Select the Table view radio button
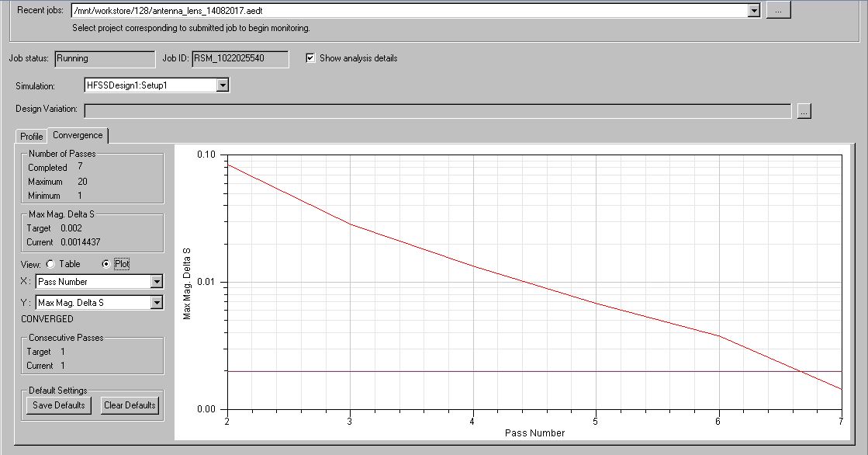This screenshot has width=868, height=455. (x=50, y=264)
